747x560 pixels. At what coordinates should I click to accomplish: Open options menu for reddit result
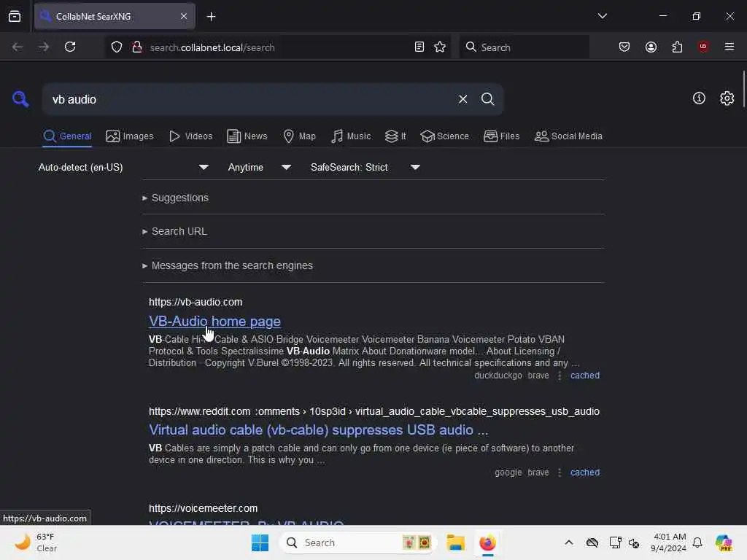pyautogui.click(x=560, y=472)
